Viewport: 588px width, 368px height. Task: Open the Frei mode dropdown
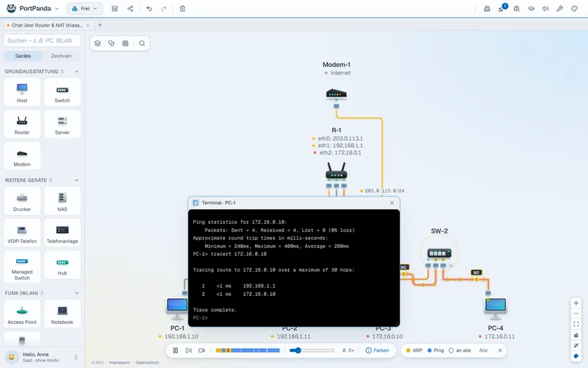coord(85,9)
